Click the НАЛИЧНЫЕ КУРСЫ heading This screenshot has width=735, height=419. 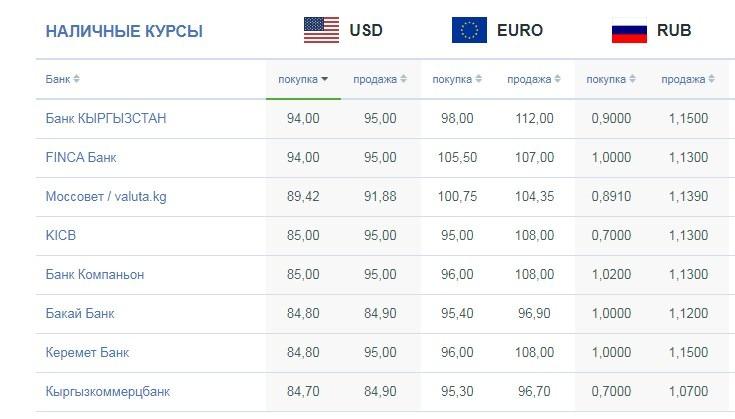[124, 31]
